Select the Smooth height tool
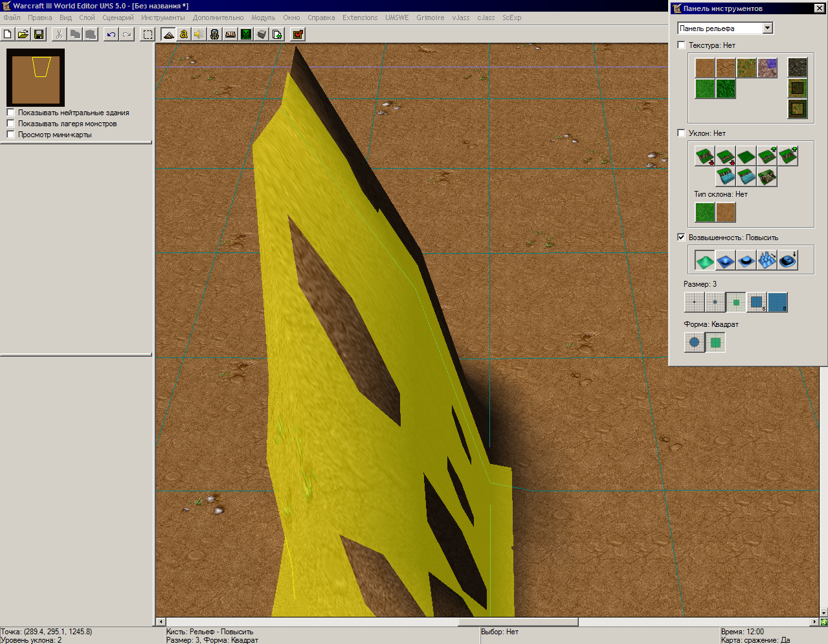The height and width of the screenshot is (644, 828). 787,260
